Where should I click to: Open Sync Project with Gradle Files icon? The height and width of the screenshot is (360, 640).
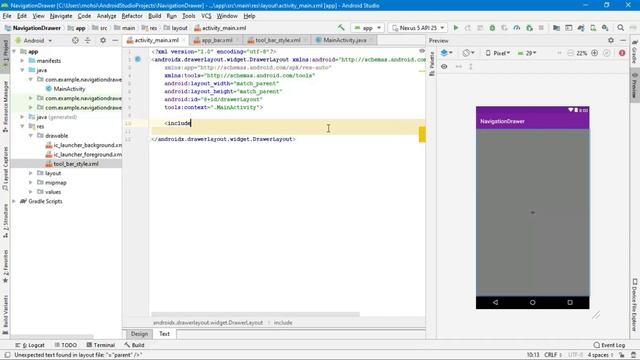[581, 28]
